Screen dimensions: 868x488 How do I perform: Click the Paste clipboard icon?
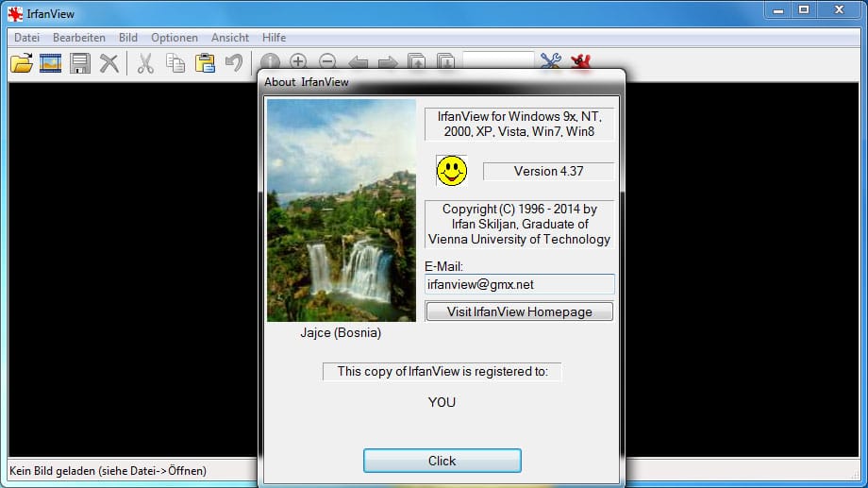(x=205, y=63)
